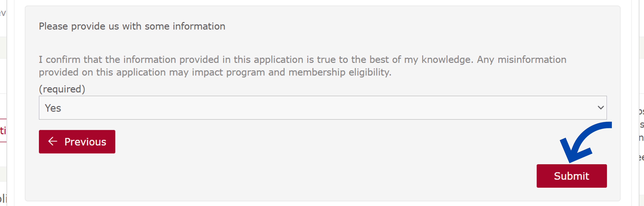The width and height of the screenshot is (644, 206).
Task: Click the left arrow icon beside Previous
Action: pos(53,141)
